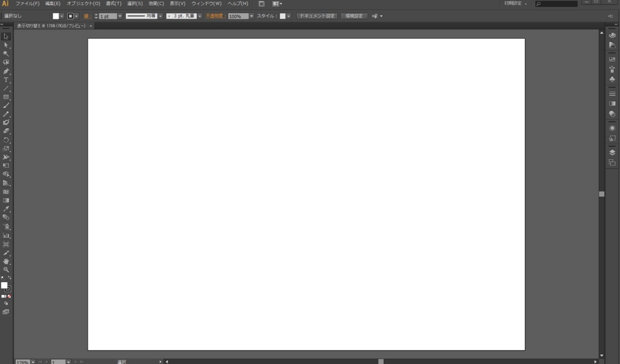Screen dimensions: 620x364
Task: Select the Symbol Sprayer tool
Action: [x=6, y=227]
